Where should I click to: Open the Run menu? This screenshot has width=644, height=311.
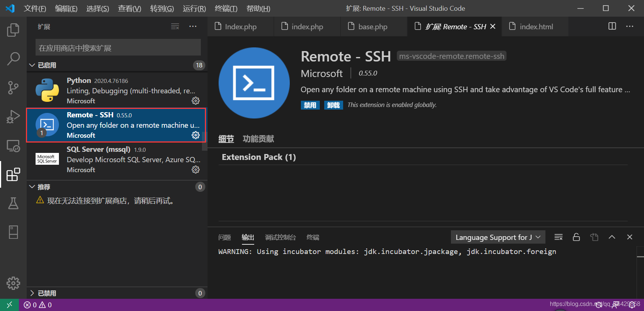coord(194,8)
